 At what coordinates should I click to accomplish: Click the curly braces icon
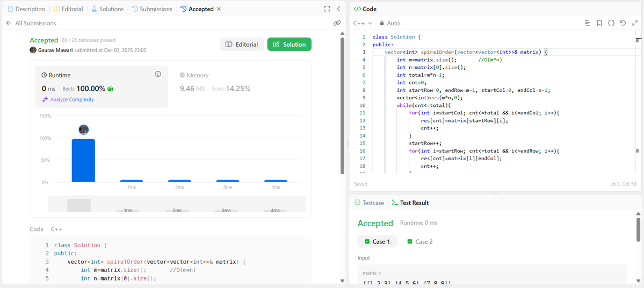[611, 24]
